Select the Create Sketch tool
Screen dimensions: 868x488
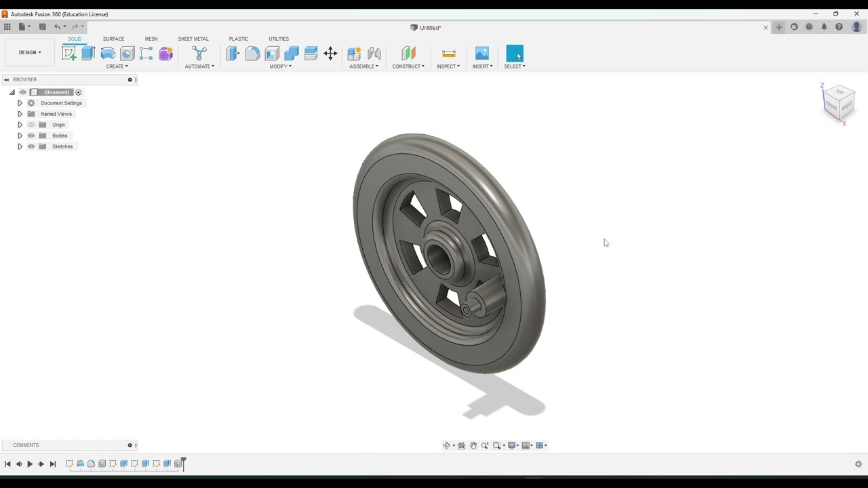(x=69, y=54)
